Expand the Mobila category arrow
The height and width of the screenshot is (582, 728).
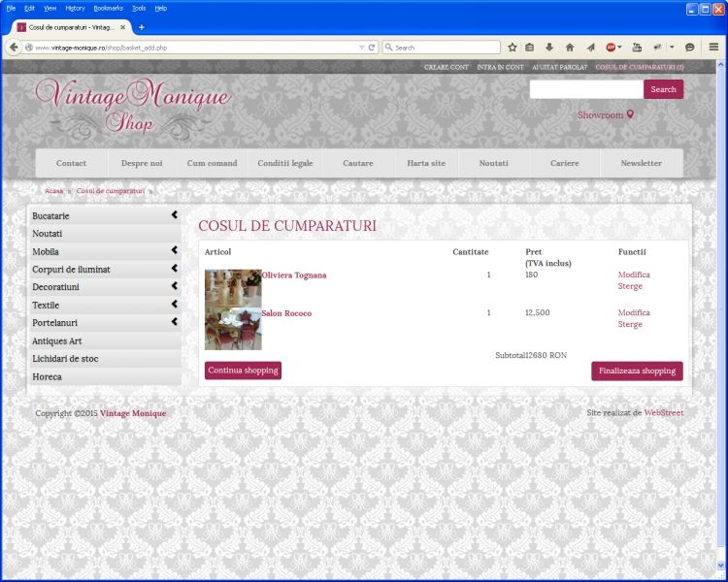coord(175,250)
